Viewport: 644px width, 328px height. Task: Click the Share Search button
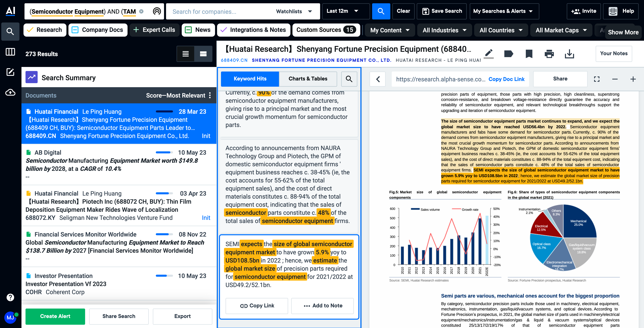(119, 317)
